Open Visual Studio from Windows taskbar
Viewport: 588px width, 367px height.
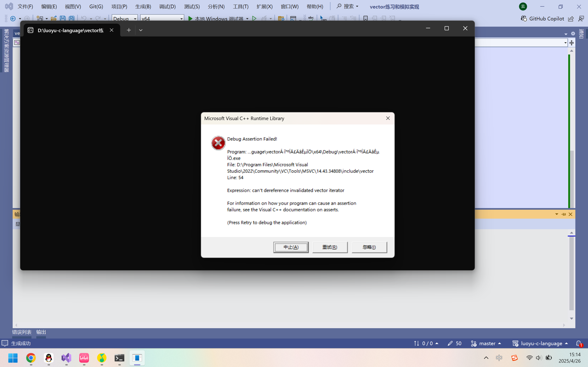coord(66,358)
